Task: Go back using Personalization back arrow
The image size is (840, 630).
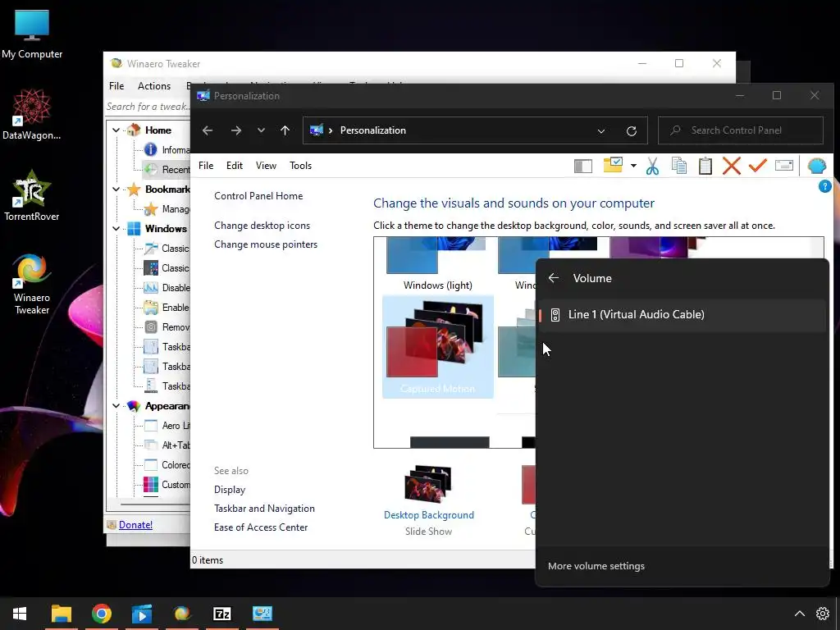Action: coord(208,130)
